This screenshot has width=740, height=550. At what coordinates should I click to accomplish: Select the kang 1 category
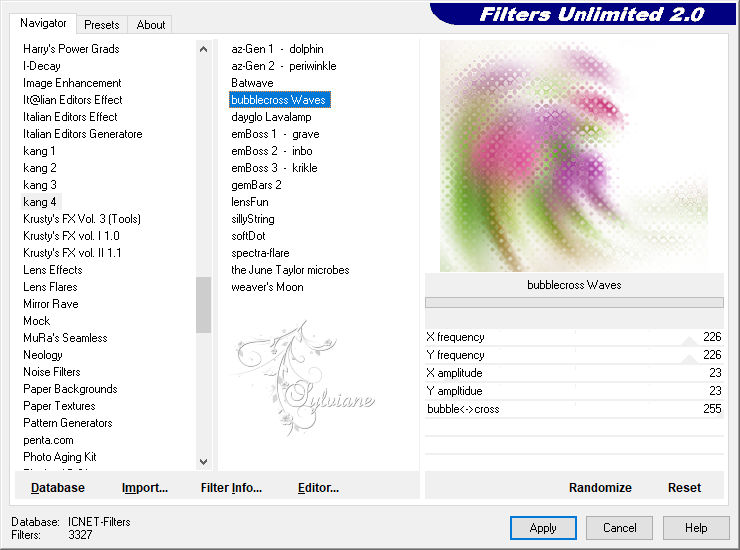[x=39, y=151]
